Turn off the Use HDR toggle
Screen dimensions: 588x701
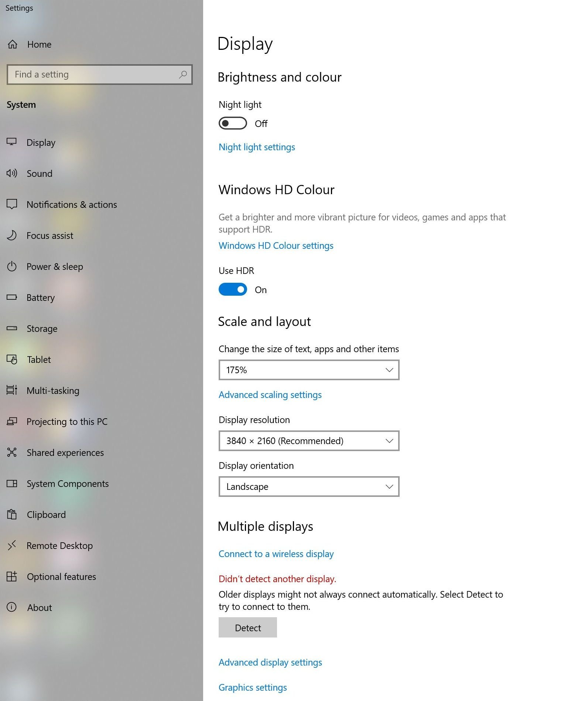click(233, 289)
